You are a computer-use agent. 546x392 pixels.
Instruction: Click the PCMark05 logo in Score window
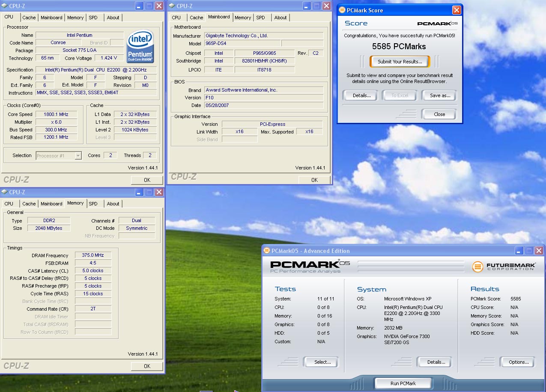click(437, 24)
